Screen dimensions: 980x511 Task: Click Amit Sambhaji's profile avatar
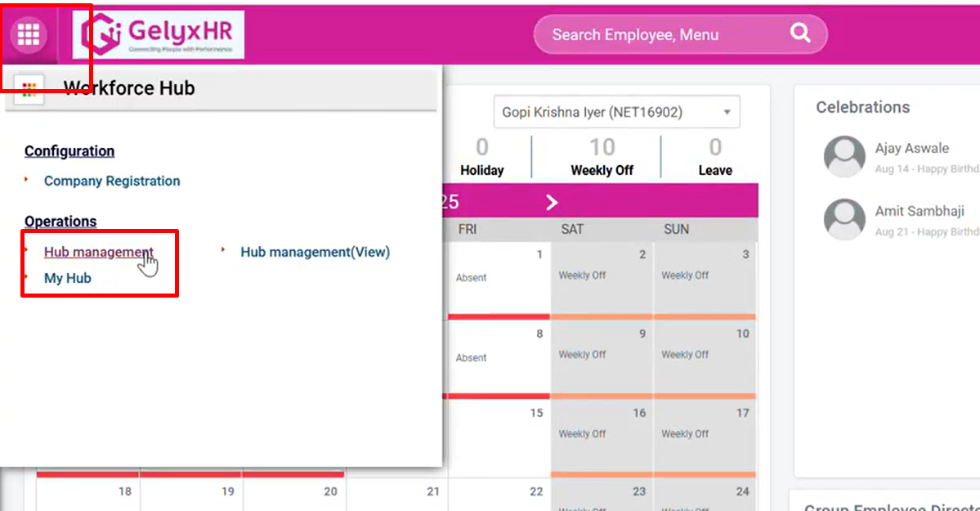point(844,219)
